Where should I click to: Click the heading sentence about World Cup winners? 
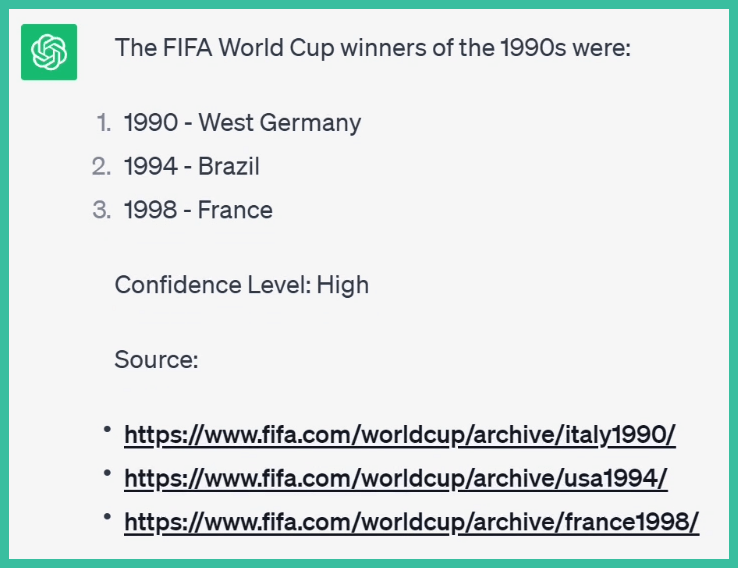tap(372, 47)
